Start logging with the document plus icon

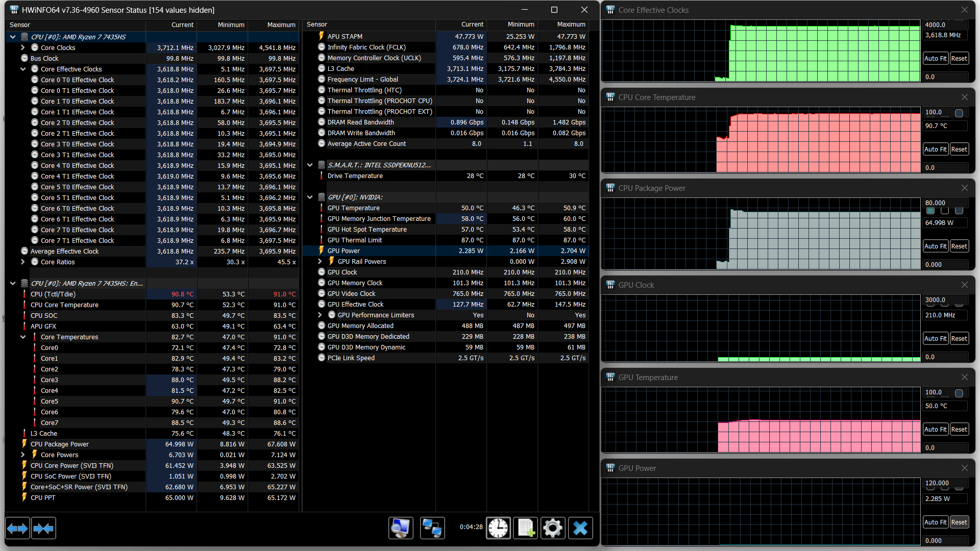[526, 528]
